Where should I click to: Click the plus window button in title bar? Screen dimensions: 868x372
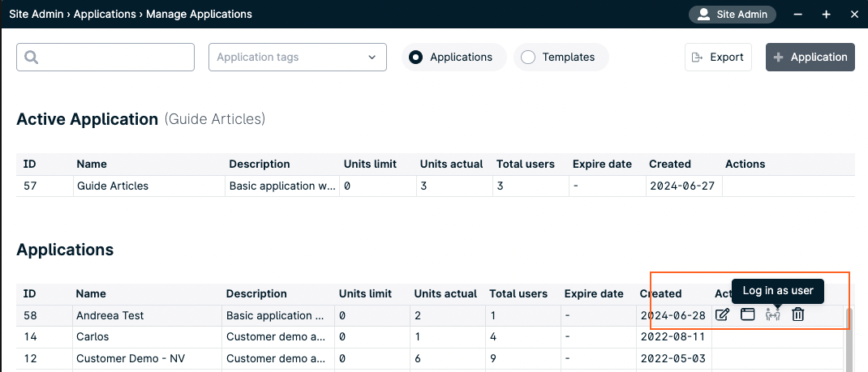click(x=826, y=15)
